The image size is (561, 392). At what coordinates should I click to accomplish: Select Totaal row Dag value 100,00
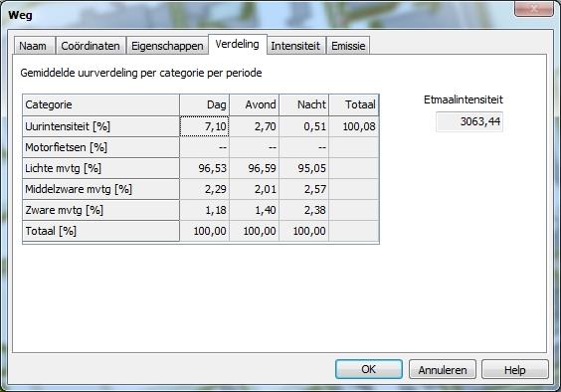(x=204, y=231)
